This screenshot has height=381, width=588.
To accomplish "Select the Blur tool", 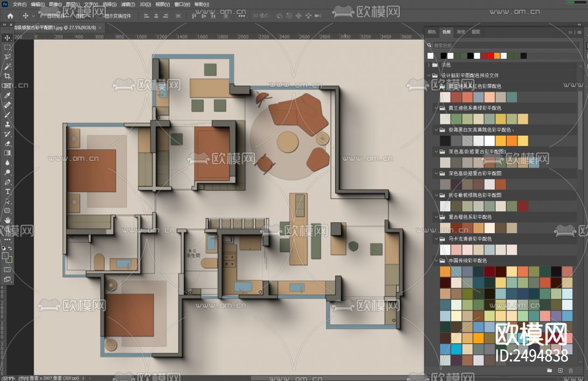I will click(x=7, y=163).
